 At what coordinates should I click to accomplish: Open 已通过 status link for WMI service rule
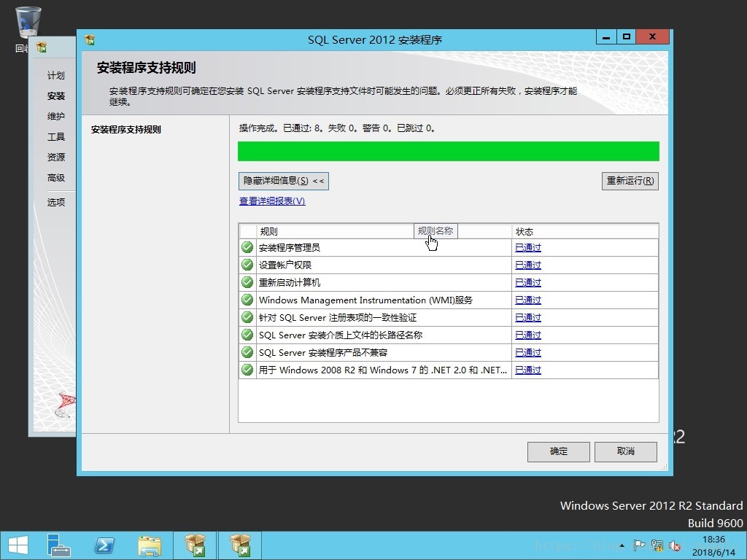(x=528, y=300)
